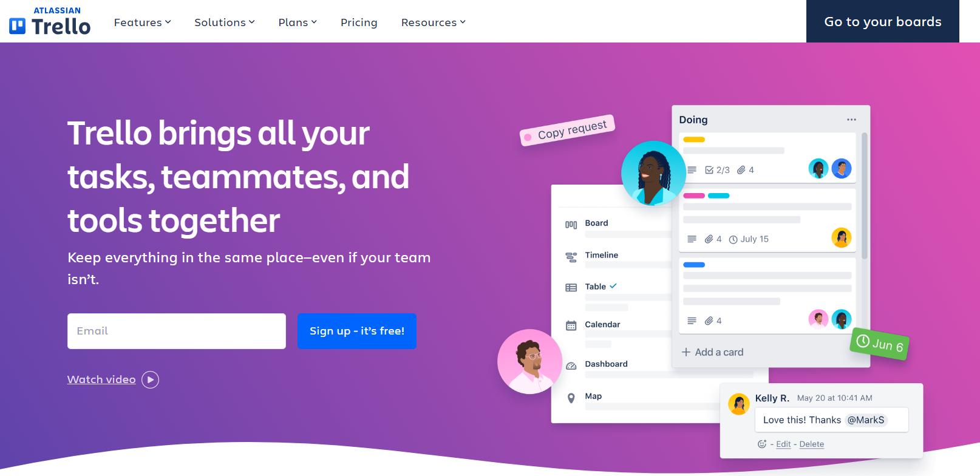The width and height of the screenshot is (980, 476).
Task: Click the Timeline view icon
Action: pyautogui.click(x=571, y=257)
